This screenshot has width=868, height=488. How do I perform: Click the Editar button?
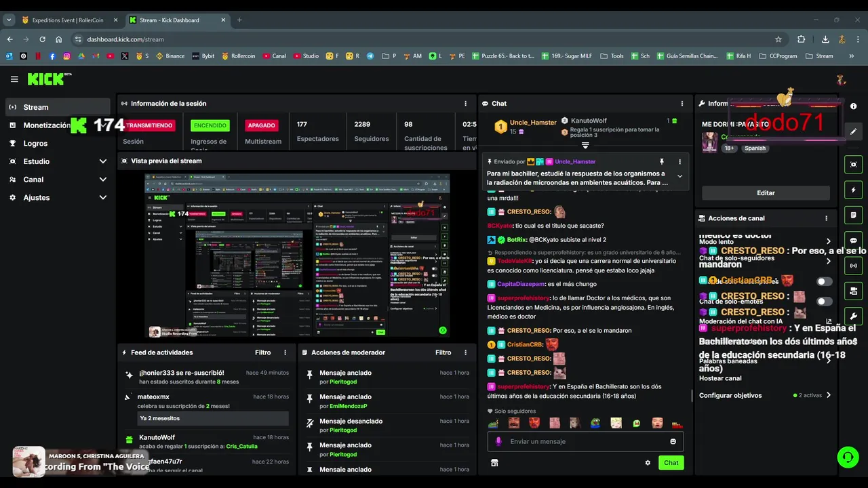click(766, 193)
